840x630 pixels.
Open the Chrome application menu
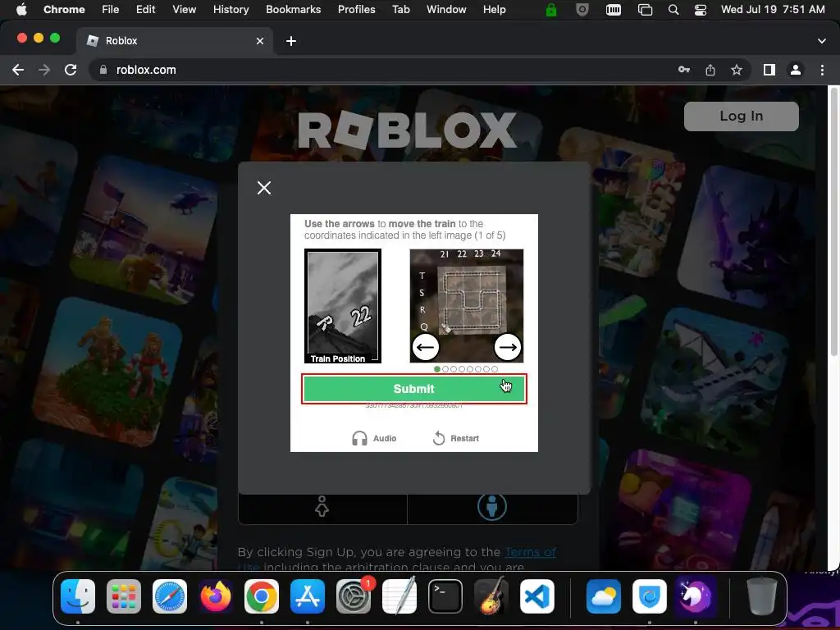click(64, 10)
